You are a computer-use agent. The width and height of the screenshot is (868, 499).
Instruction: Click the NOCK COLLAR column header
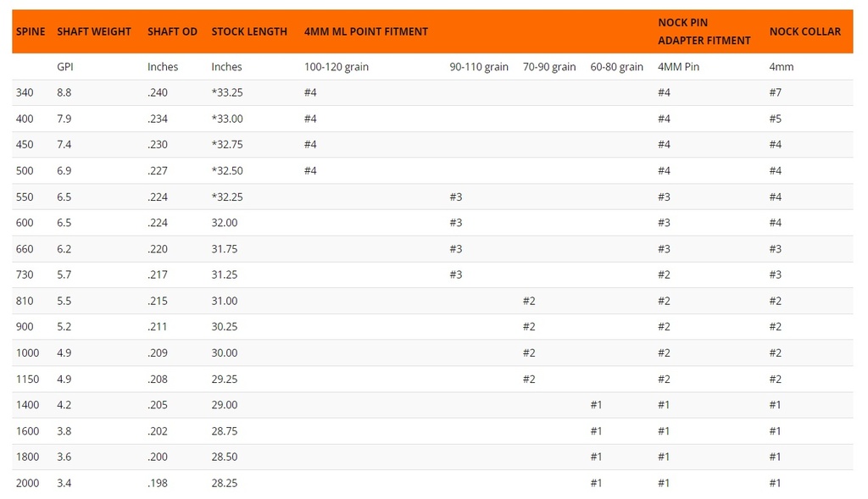point(804,31)
